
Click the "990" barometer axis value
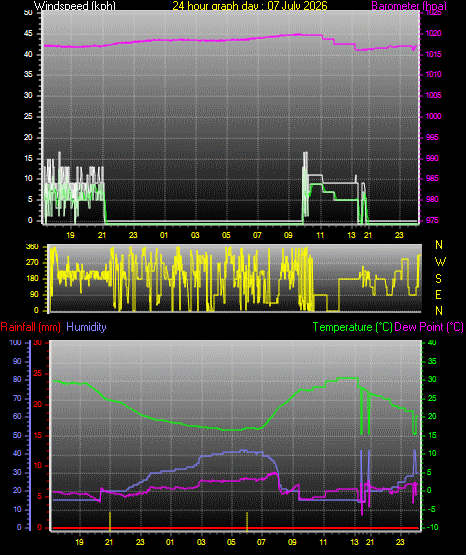432,158
